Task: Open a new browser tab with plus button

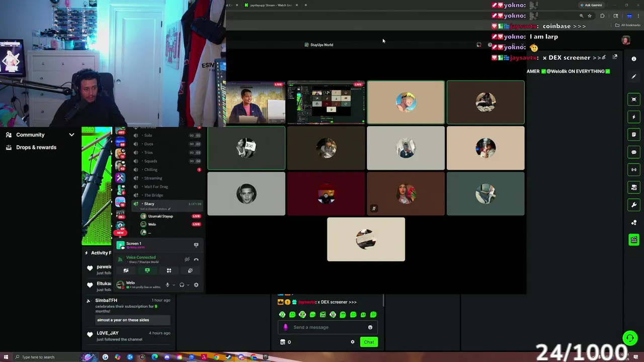Action: [305, 5]
